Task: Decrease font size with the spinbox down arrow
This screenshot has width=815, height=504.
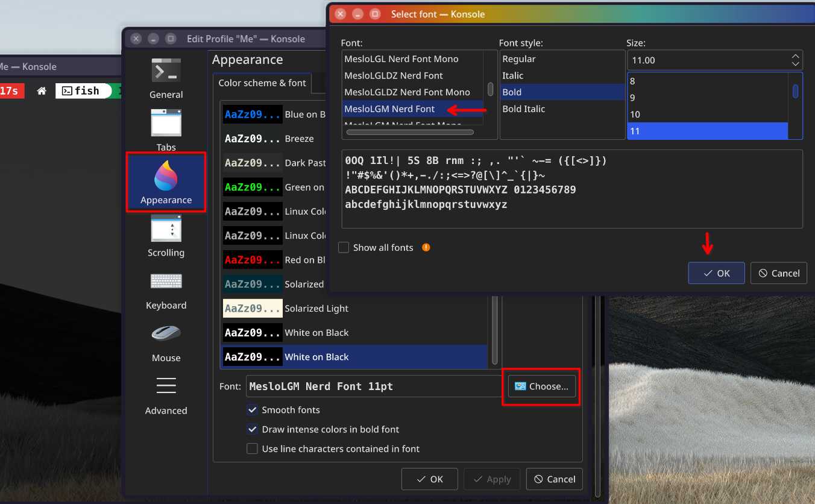Action: pos(796,64)
